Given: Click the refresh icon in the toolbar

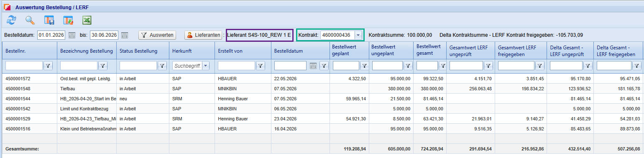Looking at the screenshot, I should 11,20.
